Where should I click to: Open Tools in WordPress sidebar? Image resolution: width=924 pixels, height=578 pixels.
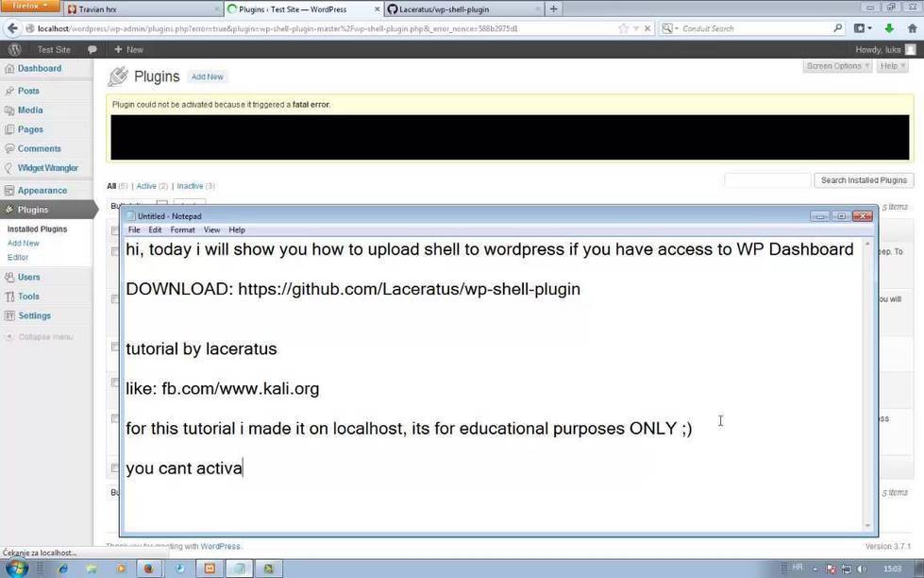click(28, 297)
